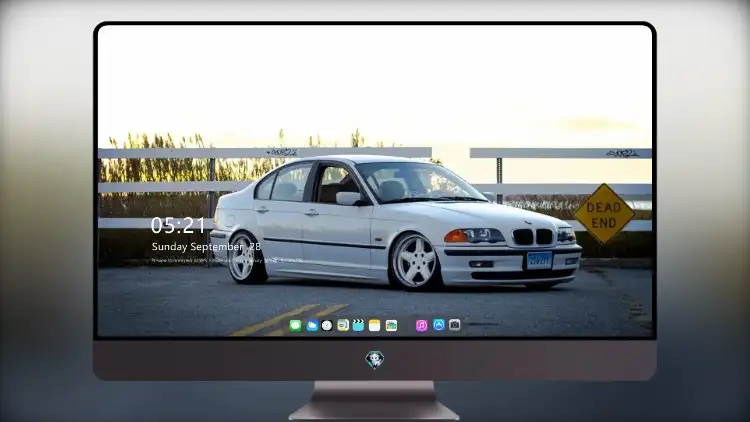
Task: Open the gray Camera dock icon
Action: point(454,325)
